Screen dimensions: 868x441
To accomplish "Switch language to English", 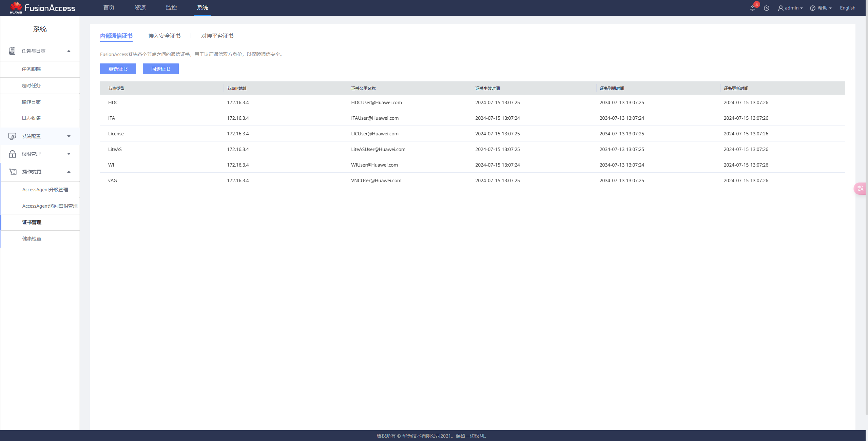I will pyautogui.click(x=848, y=8).
